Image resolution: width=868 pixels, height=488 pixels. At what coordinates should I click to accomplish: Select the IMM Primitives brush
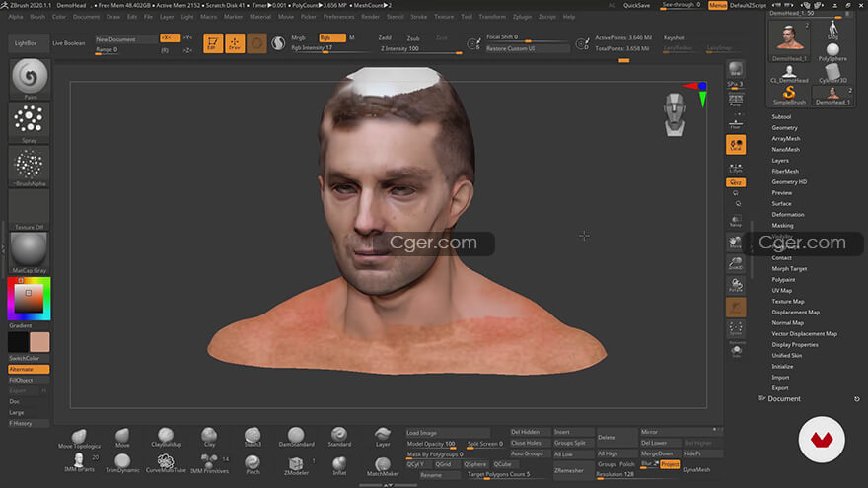coord(209,463)
